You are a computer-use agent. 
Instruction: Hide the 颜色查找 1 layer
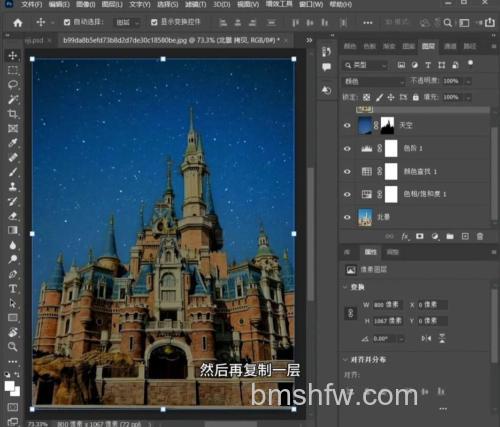click(347, 171)
